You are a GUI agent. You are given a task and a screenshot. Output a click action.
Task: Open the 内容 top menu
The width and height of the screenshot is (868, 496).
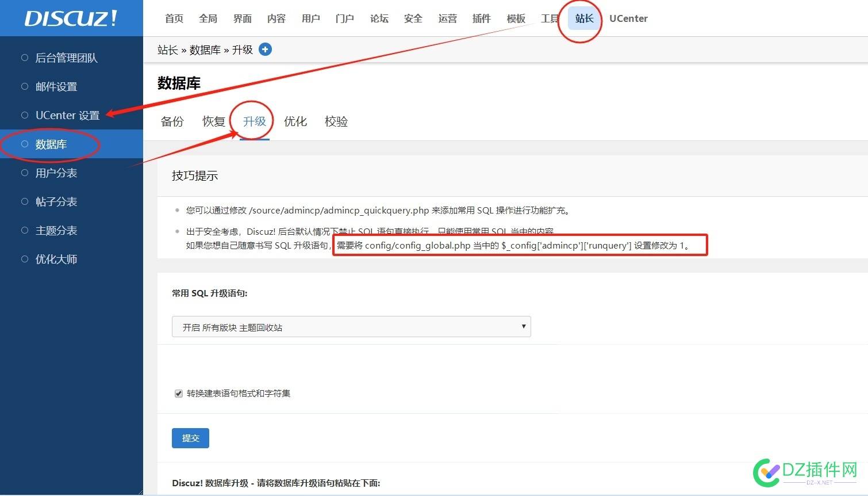(x=276, y=18)
